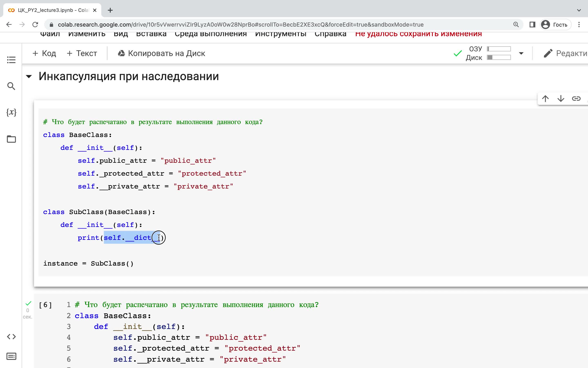Open the search and replace sidebar icon

pyautogui.click(x=11, y=86)
